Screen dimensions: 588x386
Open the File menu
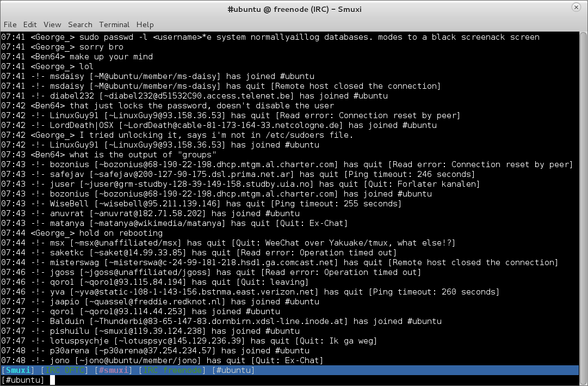point(10,24)
